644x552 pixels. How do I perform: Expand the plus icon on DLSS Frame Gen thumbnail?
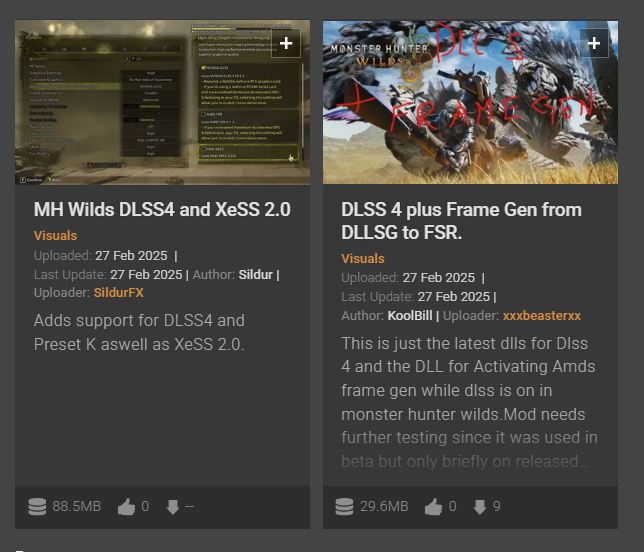(x=594, y=43)
